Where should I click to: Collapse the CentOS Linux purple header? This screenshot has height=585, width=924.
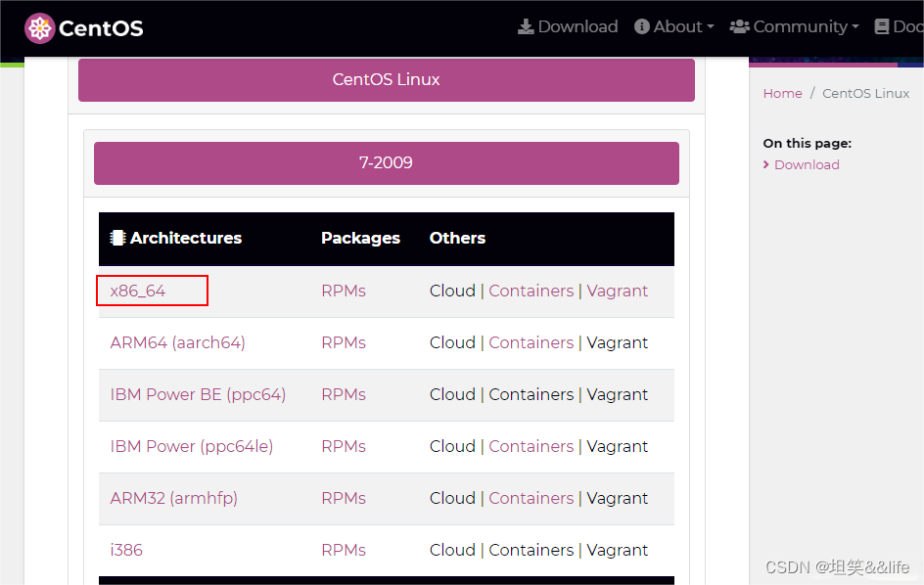point(387,79)
